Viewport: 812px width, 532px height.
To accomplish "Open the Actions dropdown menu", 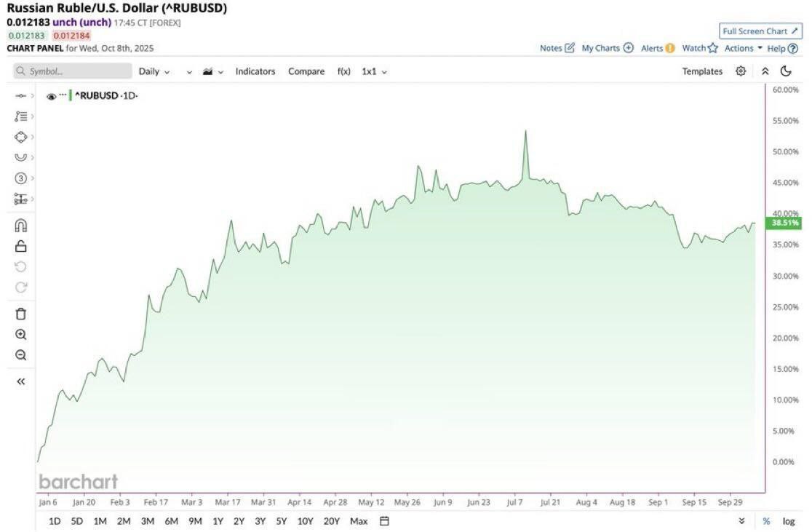I will tap(743, 48).
